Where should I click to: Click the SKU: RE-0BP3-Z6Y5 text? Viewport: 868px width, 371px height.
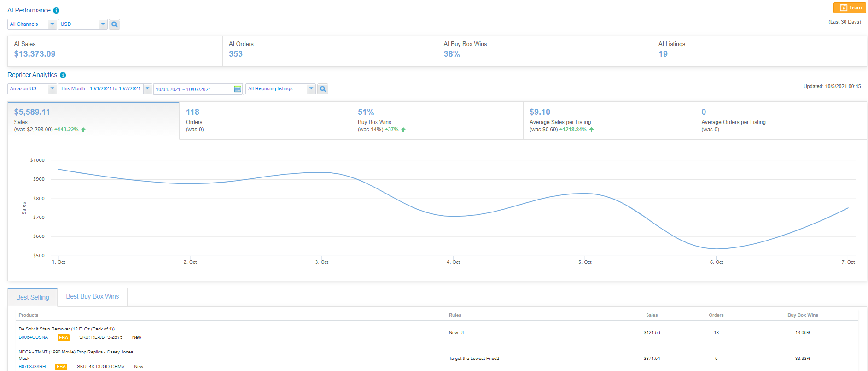[101, 337]
